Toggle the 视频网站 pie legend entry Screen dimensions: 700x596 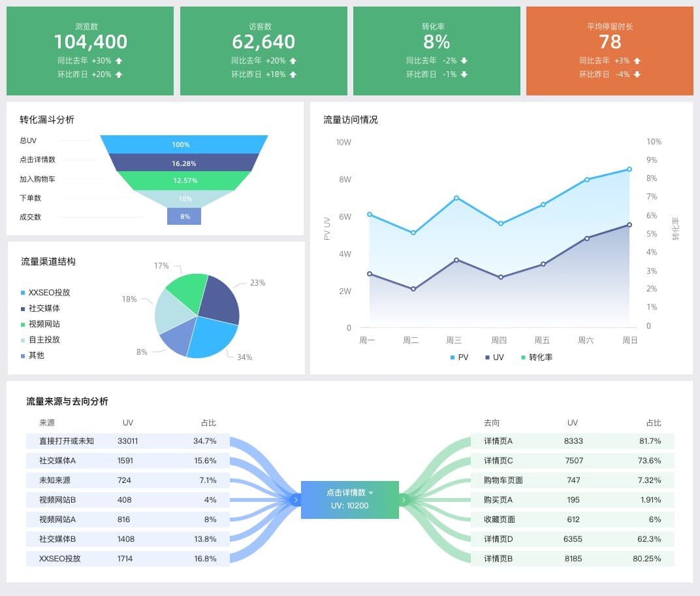coord(40,324)
